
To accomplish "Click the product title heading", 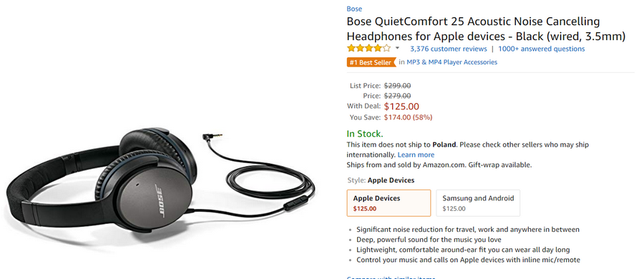I will (x=486, y=29).
